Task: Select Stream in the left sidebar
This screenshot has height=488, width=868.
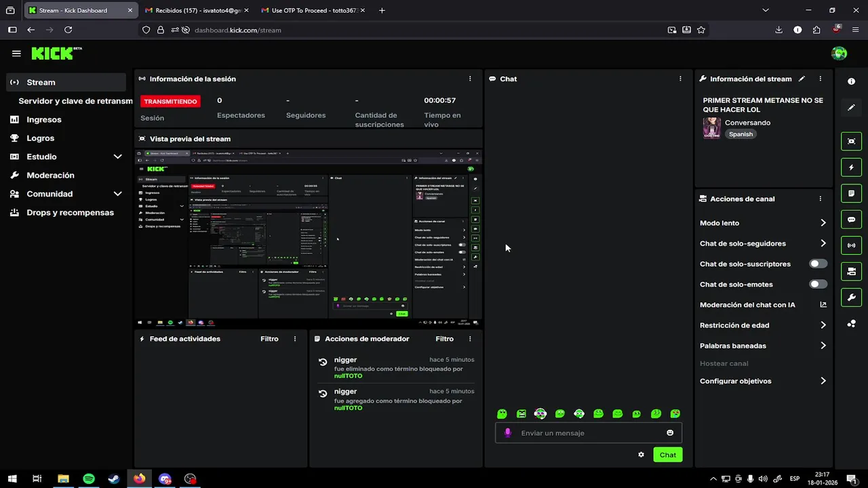Action: pyautogui.click(x=66, y=82)
